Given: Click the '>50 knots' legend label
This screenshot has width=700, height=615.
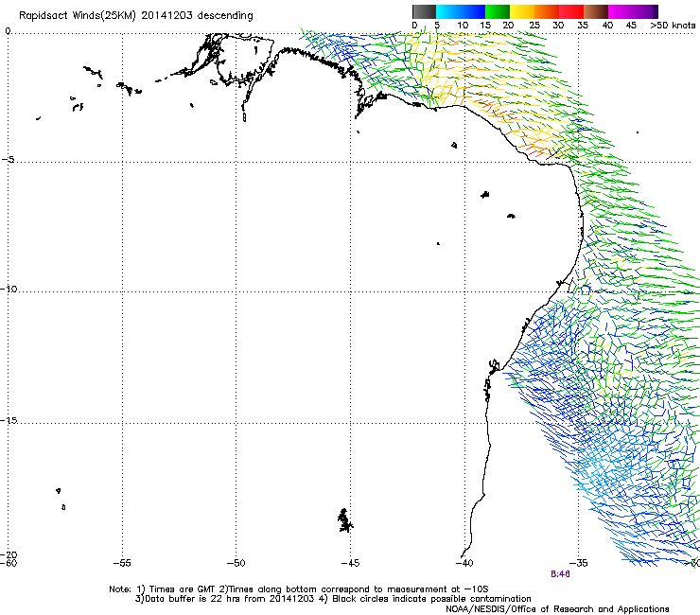Looking at the screenshot, I should [x=673, y=26].
